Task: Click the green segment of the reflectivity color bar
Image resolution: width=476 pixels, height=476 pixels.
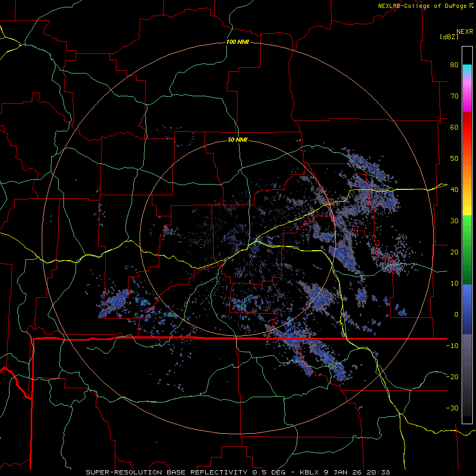Action: point(467,250)
